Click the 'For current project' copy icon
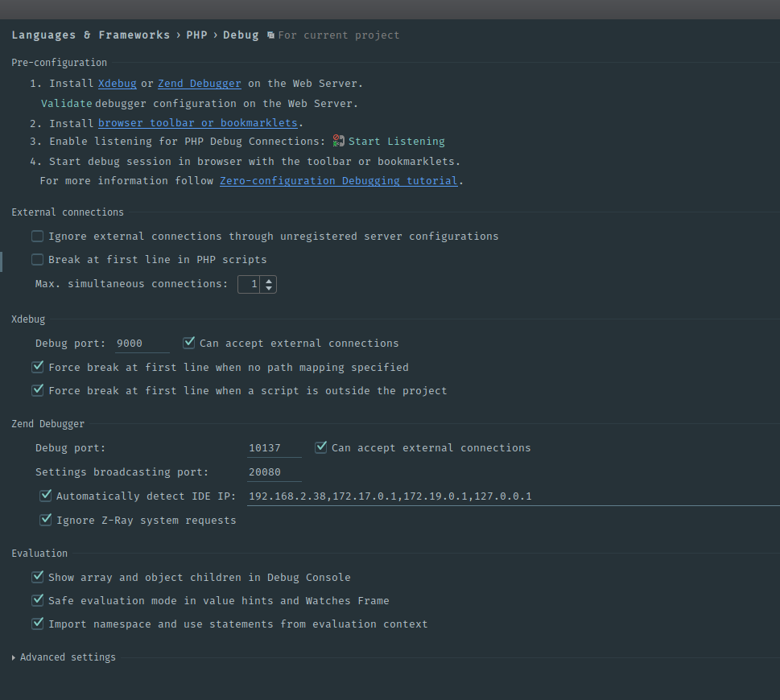The height and width of the screenshot is (700, 780). click(x=270, y=35)
